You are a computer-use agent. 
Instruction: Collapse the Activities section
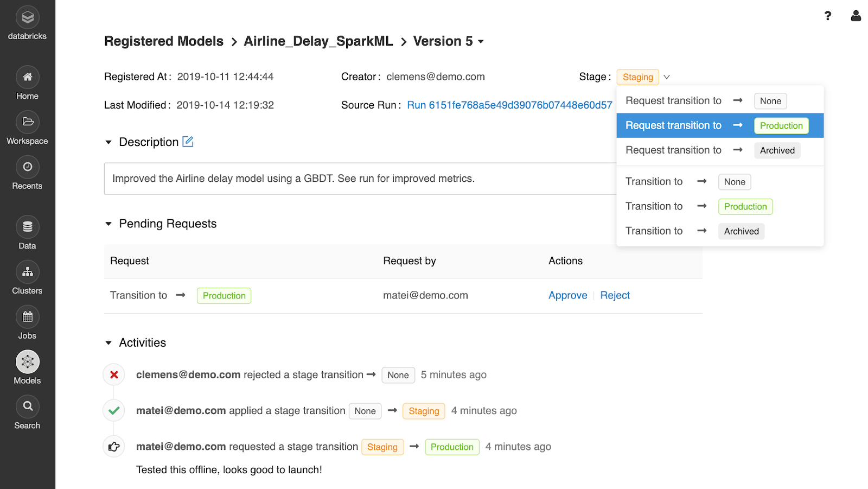(108, 343)
